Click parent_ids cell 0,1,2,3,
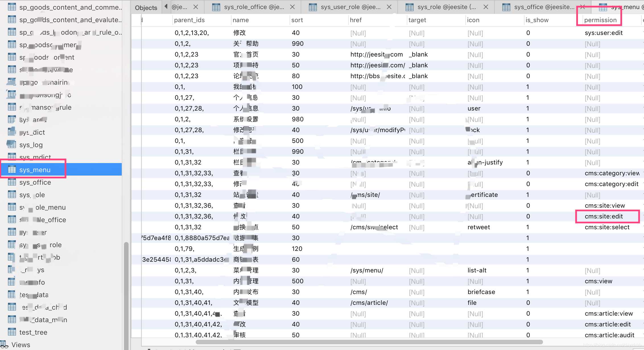644x350 pixels. pyautogui.click(x=201, y=270)
